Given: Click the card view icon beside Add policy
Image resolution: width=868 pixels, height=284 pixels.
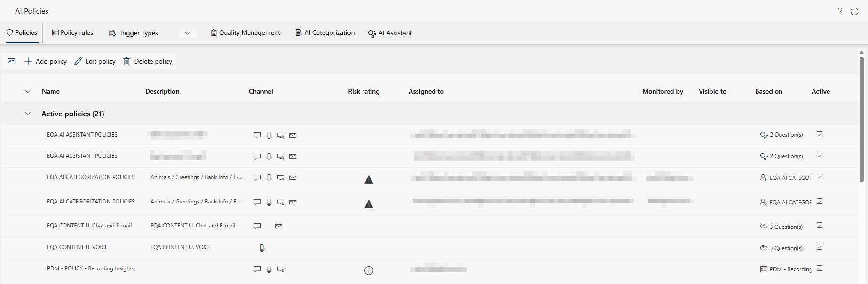Looking at the screenshot, I should [11, 61].
